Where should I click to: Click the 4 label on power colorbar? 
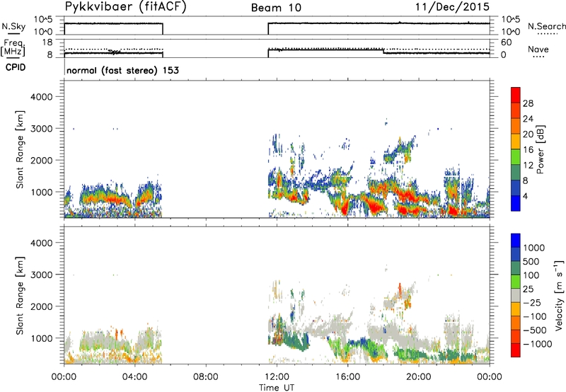tap(525, 196)
